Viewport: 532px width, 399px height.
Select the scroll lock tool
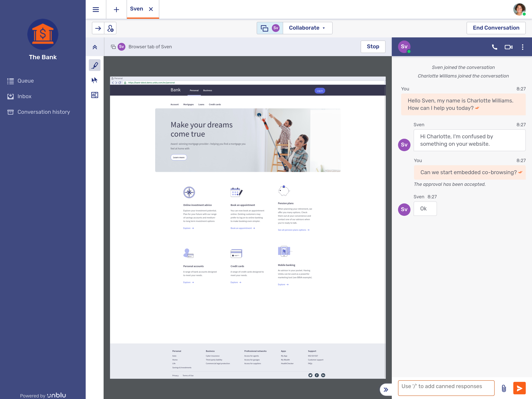94,95
